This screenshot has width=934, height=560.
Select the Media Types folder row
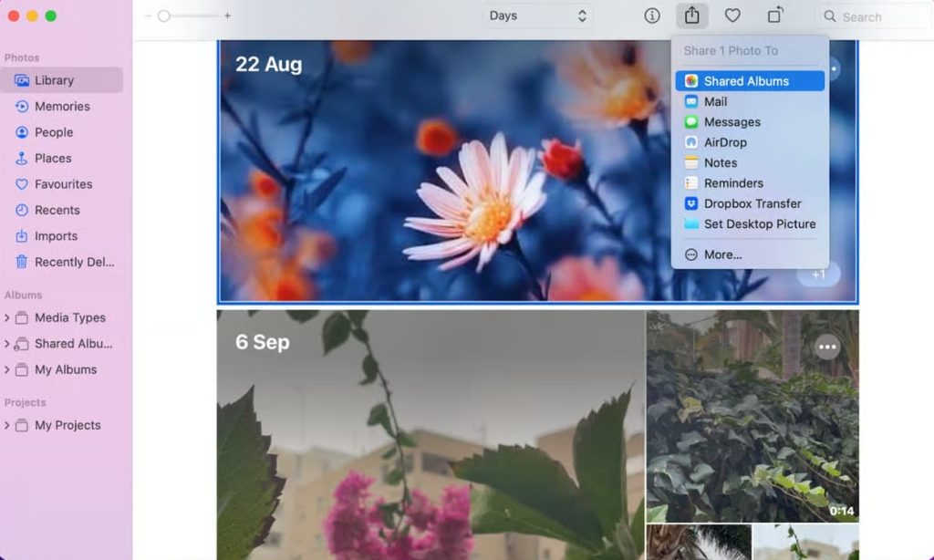point(62,318)
